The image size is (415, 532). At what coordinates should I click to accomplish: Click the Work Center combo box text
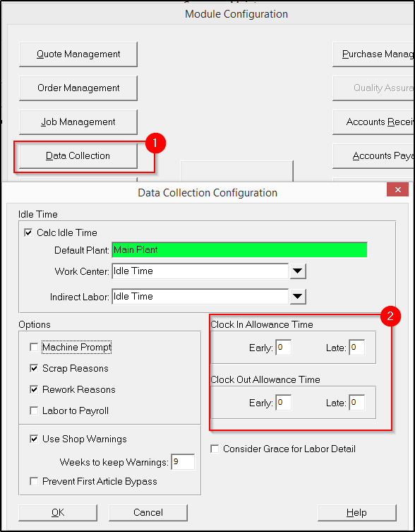200,271
